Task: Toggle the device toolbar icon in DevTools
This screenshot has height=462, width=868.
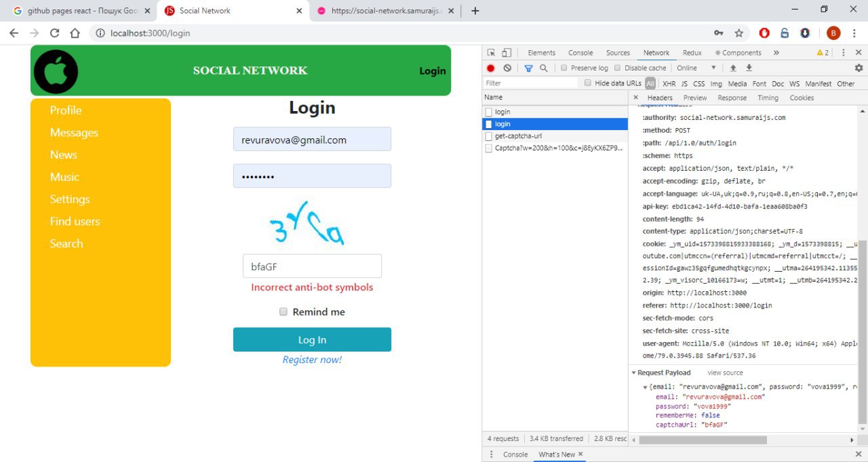Action: pyautogui.click(x=506, y=53)
